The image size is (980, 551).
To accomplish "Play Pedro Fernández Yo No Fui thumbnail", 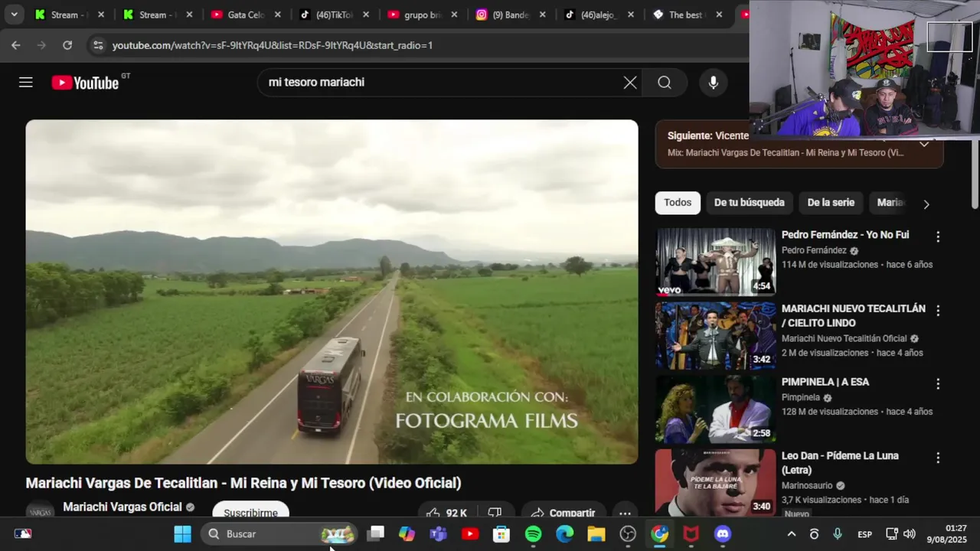I will coord(715,262).
